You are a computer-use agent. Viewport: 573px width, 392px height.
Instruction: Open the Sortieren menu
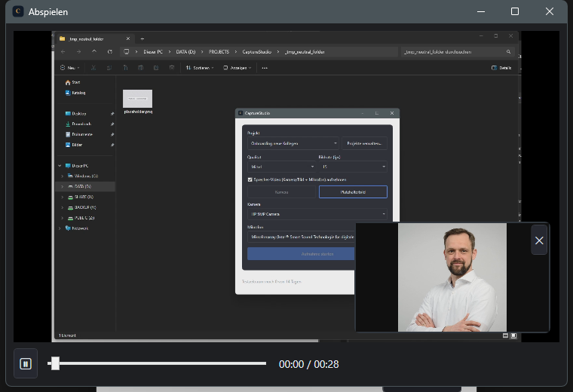(x=200, y=68)
